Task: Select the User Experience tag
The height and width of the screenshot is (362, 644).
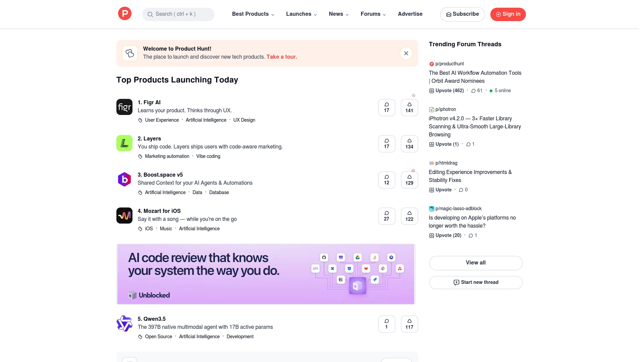Action: (x=162, y=120)
